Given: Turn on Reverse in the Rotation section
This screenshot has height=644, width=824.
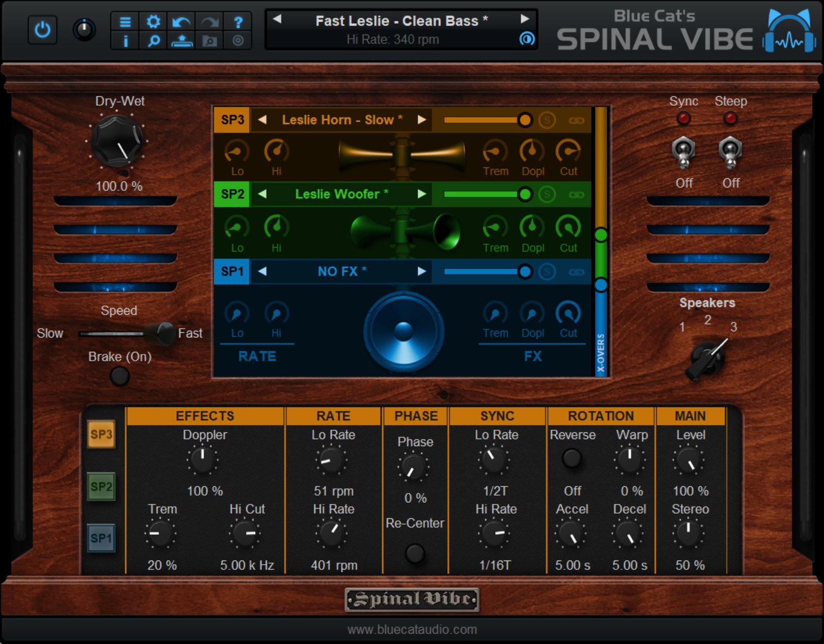Looking at the screenshot, I should point(572,459).
